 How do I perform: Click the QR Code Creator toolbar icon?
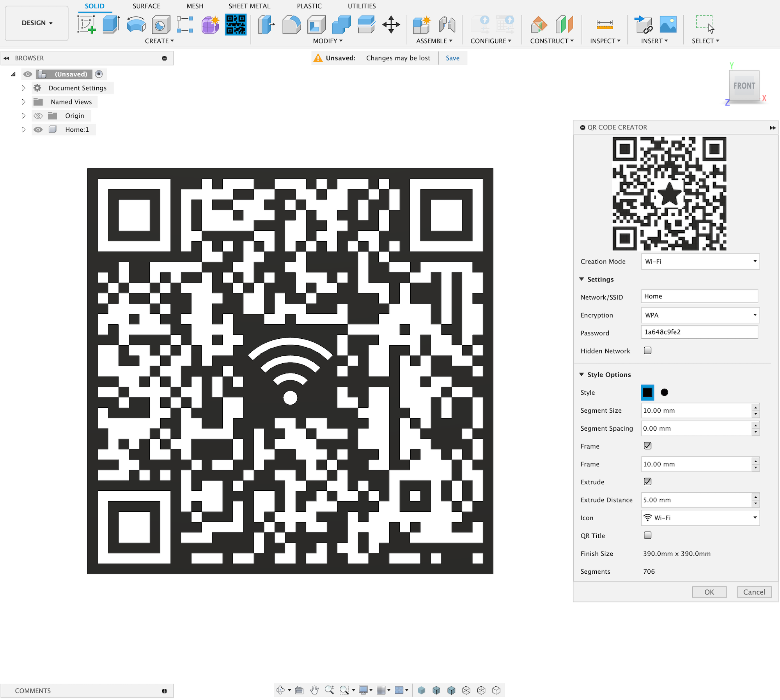pyautogui.click(x=236, y=25)
